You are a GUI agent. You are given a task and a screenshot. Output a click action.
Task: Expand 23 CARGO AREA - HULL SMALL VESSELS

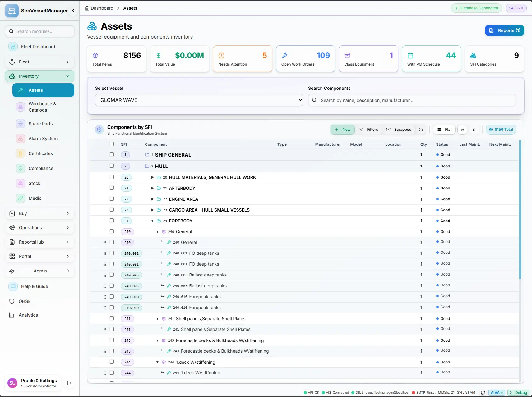pyautogui.click(x=152, y=210)
